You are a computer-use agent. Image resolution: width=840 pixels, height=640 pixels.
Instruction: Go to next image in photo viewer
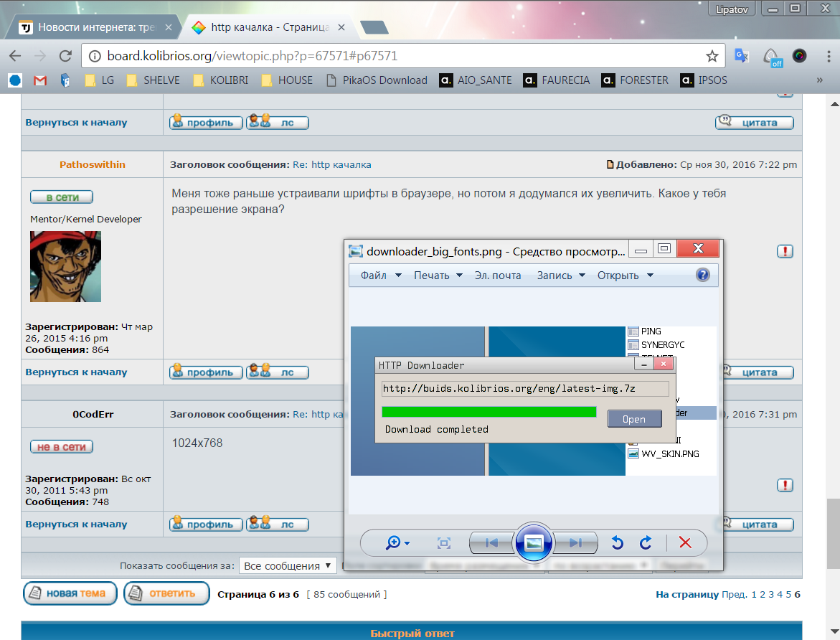point(575,543)
